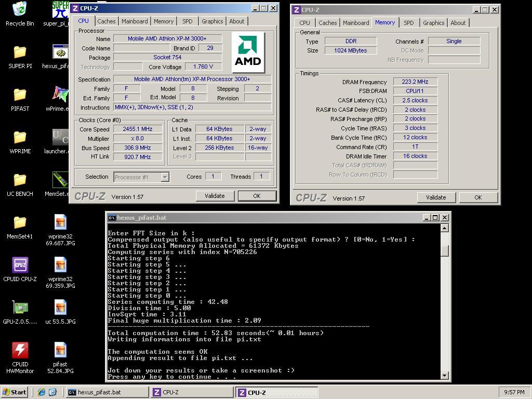The image size is (532, 399).
Task: Open Graphics tab in right CPU-Z window
Action: coord(434,23)
